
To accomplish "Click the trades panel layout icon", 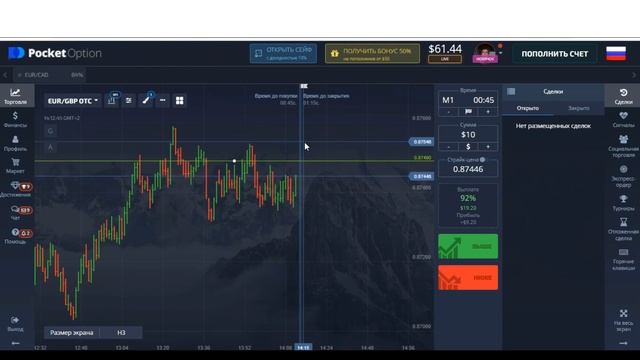I will [511, 91].
